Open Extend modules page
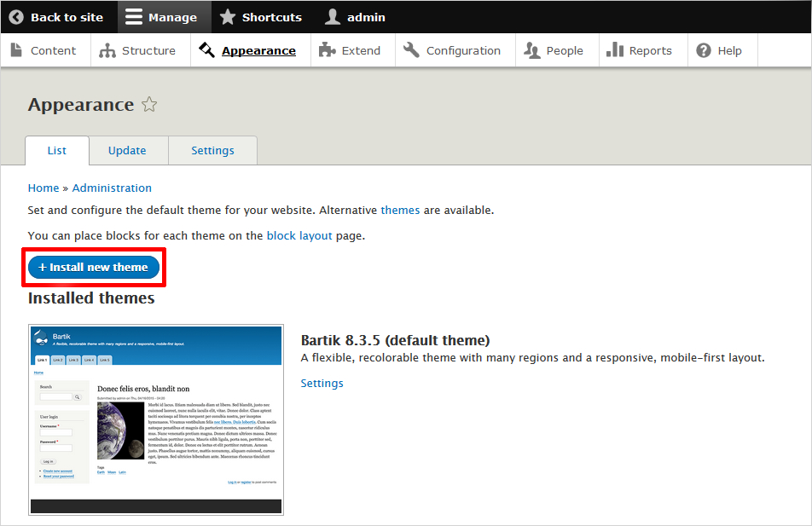This screenshot has width=812, height=526. coord(350,50)
